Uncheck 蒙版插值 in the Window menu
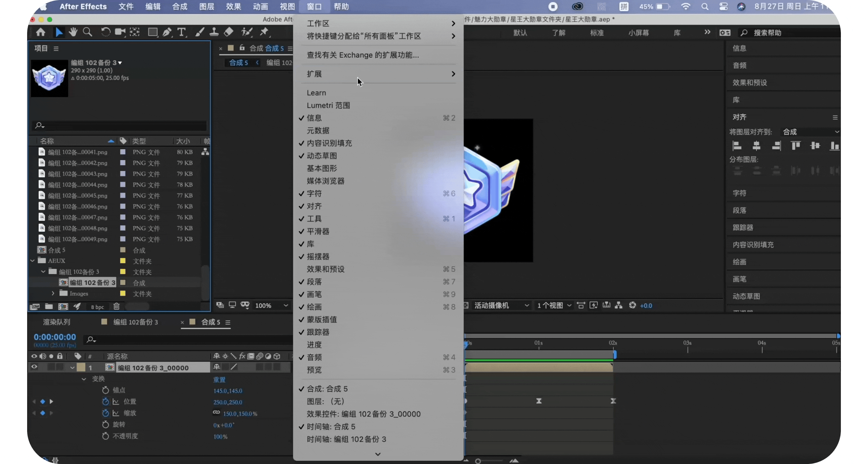This screenshot has width=868, height=464. pos(321,320)
